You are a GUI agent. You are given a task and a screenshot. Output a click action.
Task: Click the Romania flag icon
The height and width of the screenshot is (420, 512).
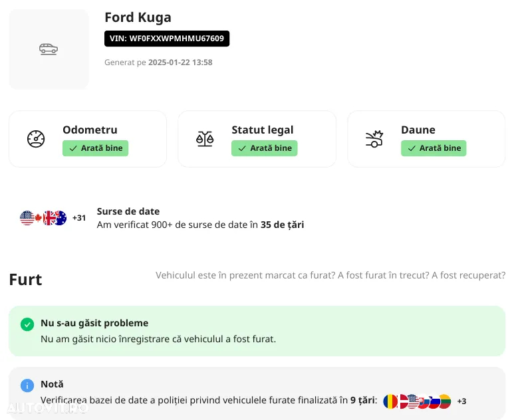[x=390, y=401]
